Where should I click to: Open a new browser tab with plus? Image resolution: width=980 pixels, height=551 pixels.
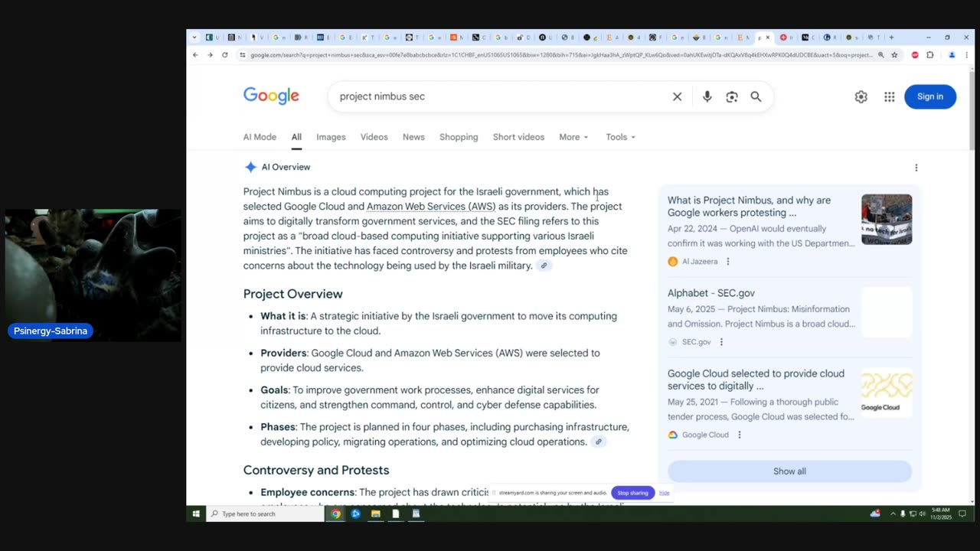click(891, 37)
